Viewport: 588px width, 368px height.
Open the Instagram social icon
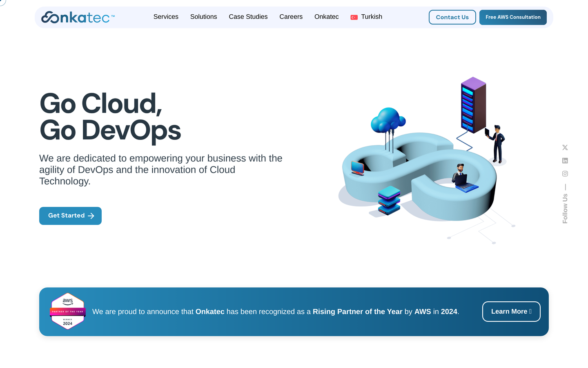(565, 174)
